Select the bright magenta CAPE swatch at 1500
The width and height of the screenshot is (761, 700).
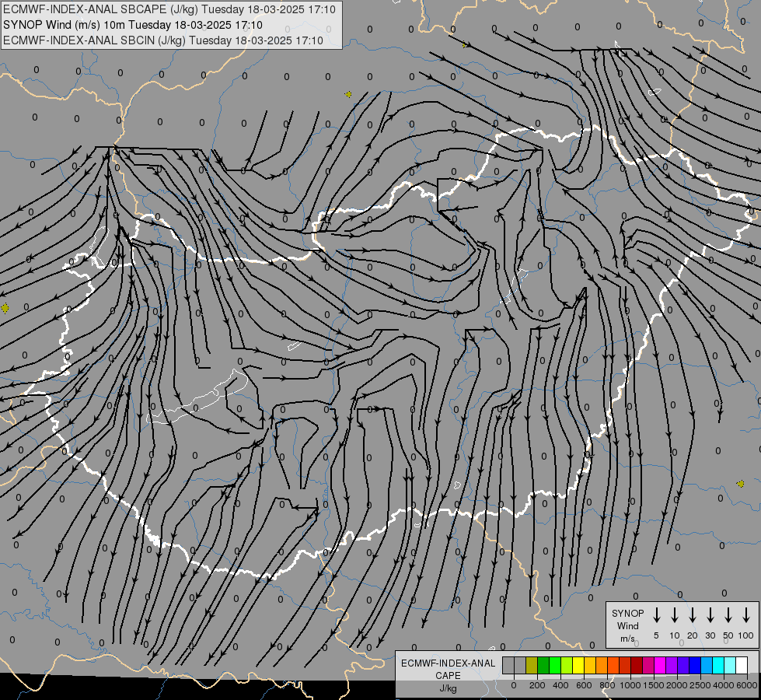point(660,665)
